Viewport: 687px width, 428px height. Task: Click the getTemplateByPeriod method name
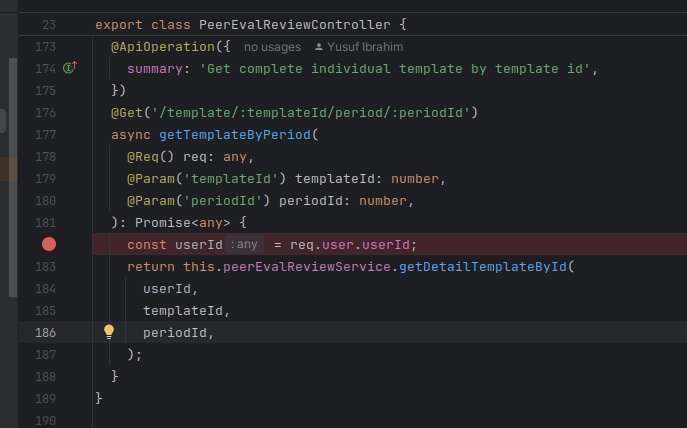click(234, 134)
